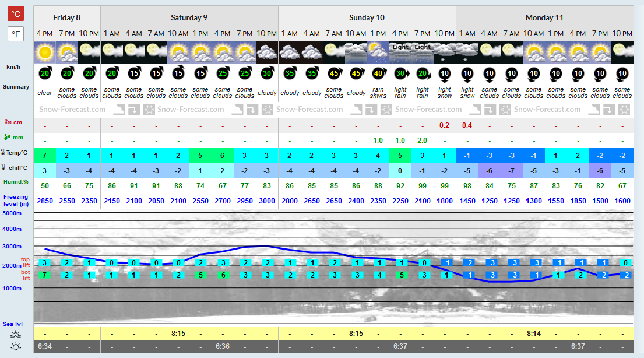Click Friday 4 PM 'clear' summary text
The height and width of the screenshot is (358, 644).
(45, 93)
